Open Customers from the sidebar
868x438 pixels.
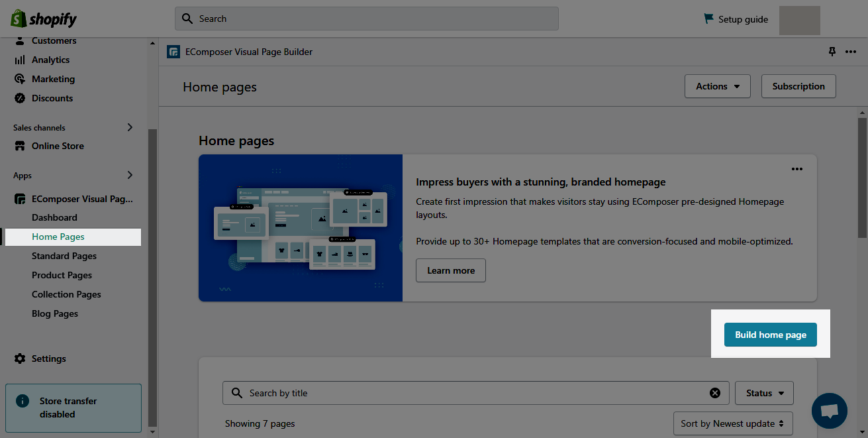54,40
